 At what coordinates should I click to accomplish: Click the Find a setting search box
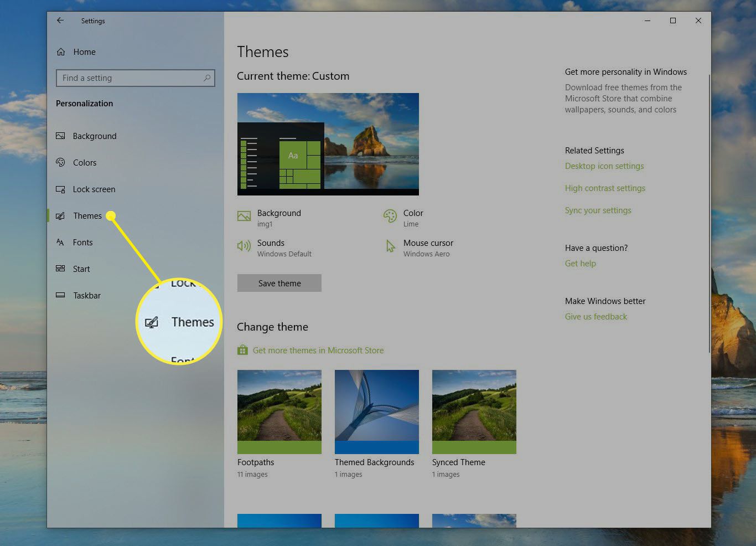click(136, 78)
